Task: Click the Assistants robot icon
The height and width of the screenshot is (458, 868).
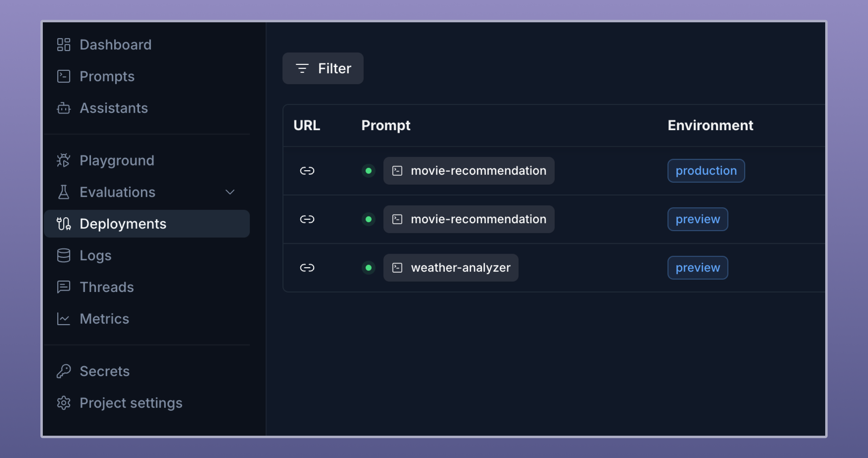Action: click(x=63, y=108)
